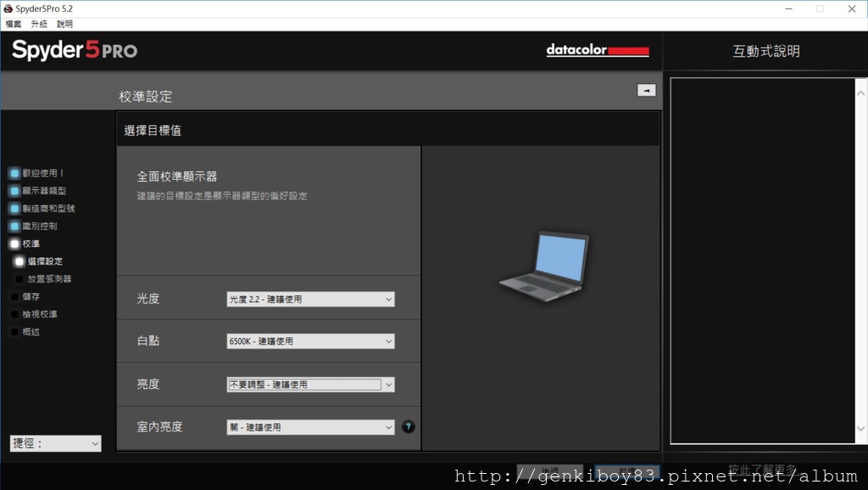
Task: Click the blue indicator beside 顯示器類型
Action: [x=15, y=191]
